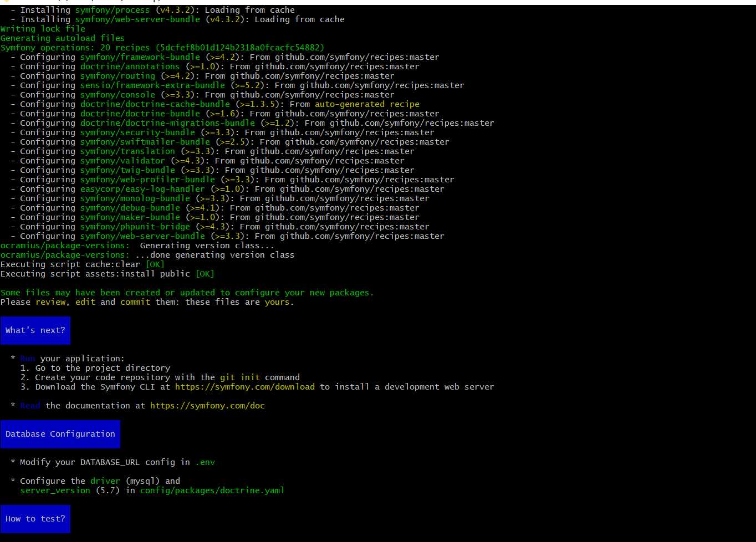
Task: Click the word driver in Configure line
Action: tap(105, 481)
